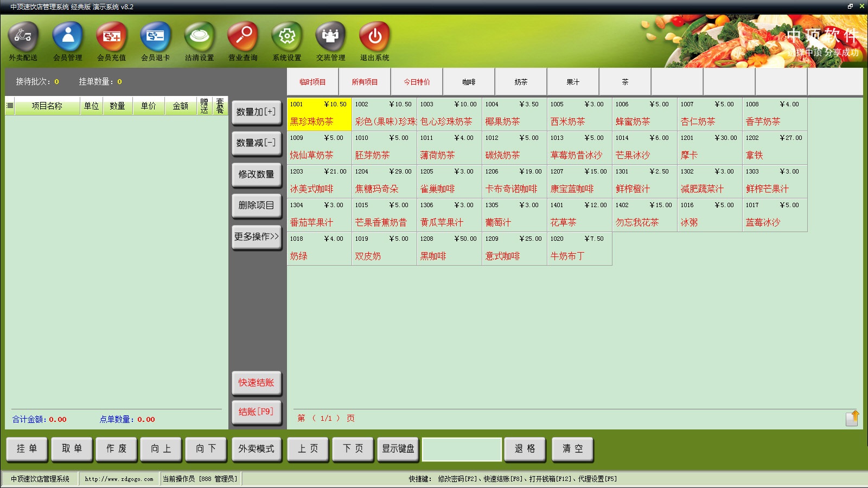Switch to the 咖啡 category tab
Screen dimensions: 868x488
coord(469,82)
